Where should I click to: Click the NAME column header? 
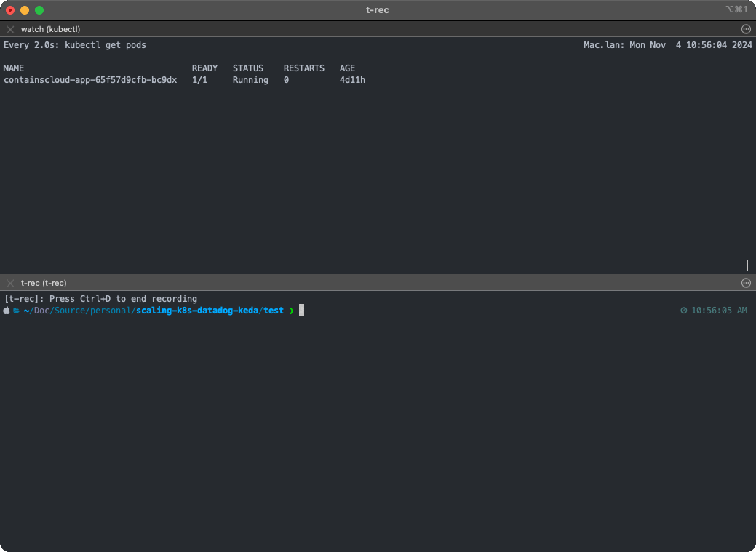(x=14, y=68)
